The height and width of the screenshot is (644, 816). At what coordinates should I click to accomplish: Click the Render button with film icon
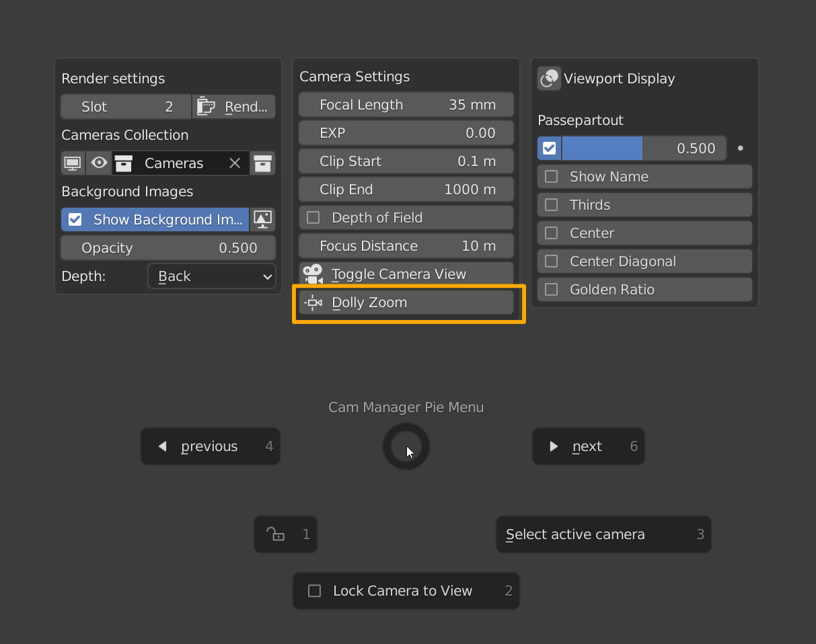click(234, 107)
